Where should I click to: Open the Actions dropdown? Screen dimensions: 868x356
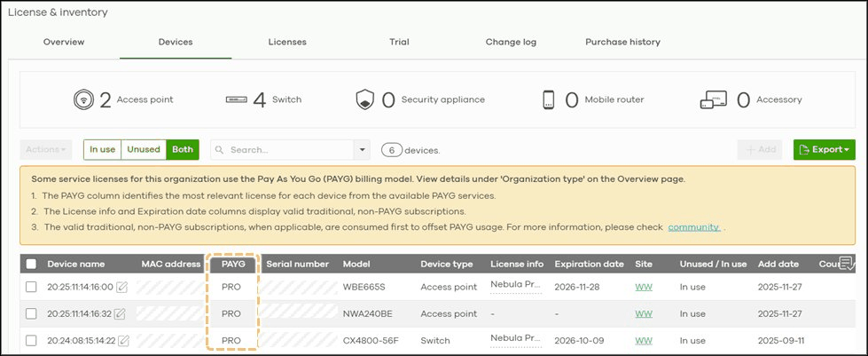(x=46, y=150)
